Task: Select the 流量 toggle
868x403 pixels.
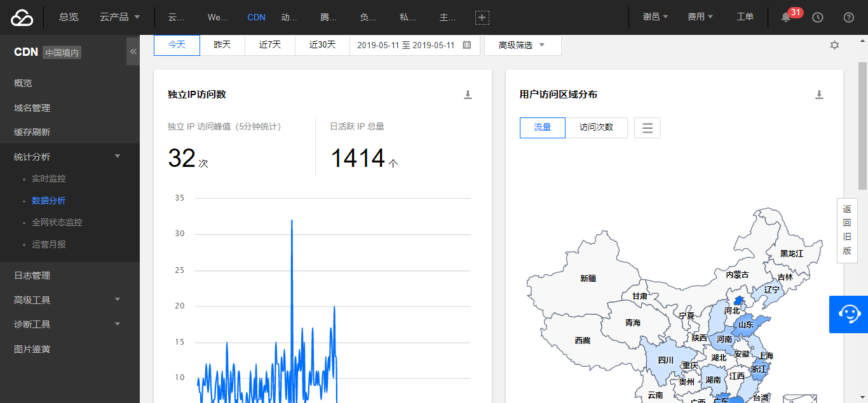Action: tap(543, 128)
